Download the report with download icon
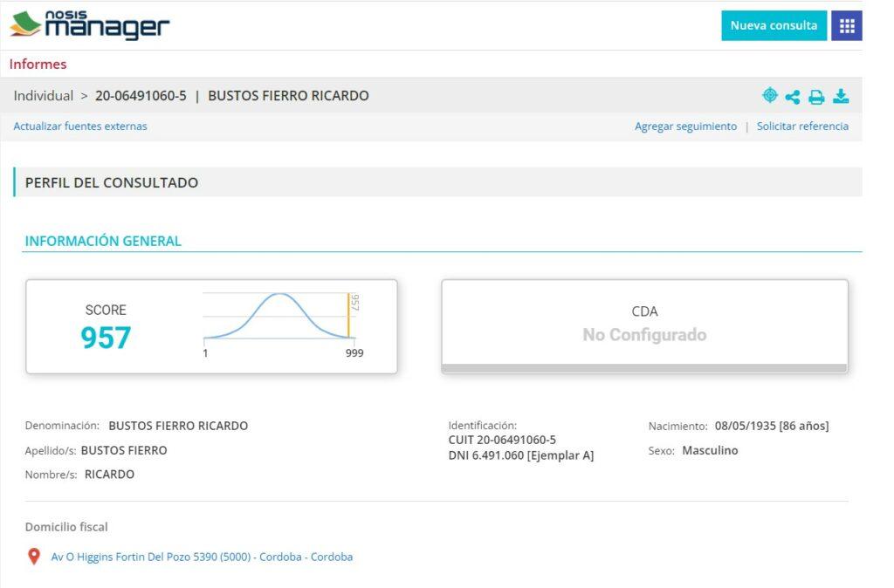Screen dimensions: 894x588 click(x=841, y=96)
